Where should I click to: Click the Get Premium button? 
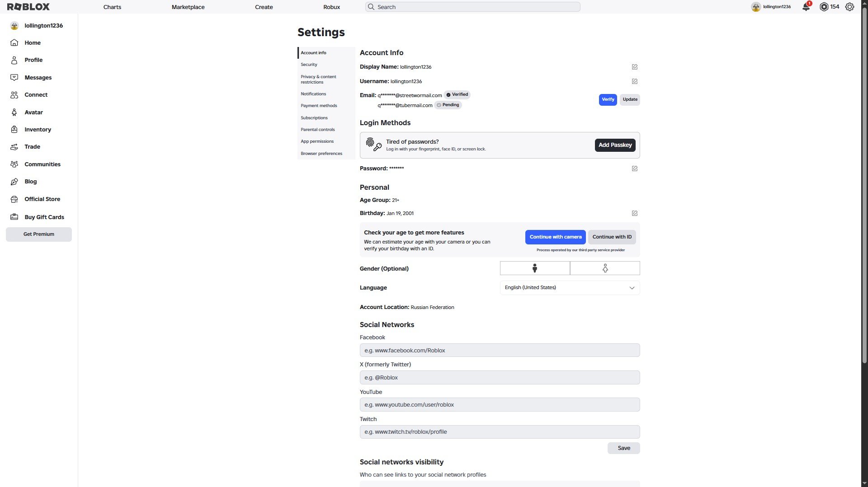coord(39,234)
